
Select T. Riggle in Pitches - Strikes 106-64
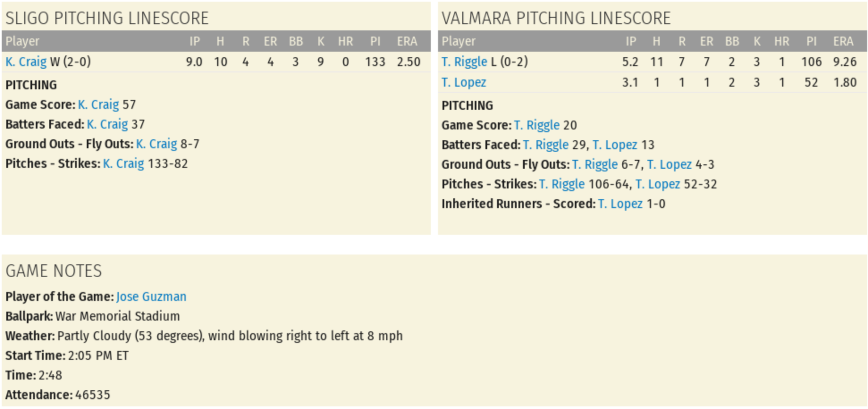tap(561, 184)
